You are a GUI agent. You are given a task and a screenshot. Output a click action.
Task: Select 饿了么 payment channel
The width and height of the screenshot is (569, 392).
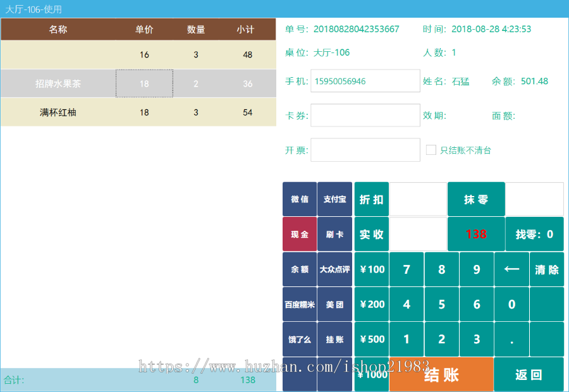tap(300, 340)
